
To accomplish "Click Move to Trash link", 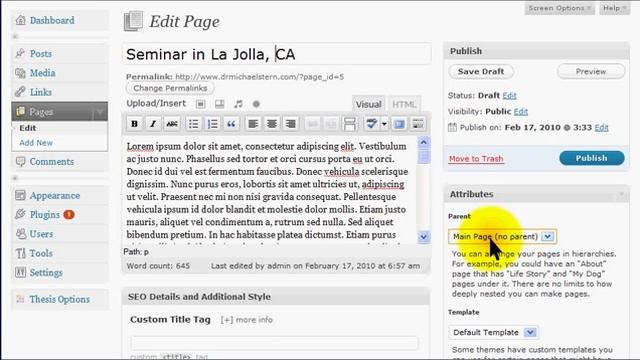I will point(476,159).
